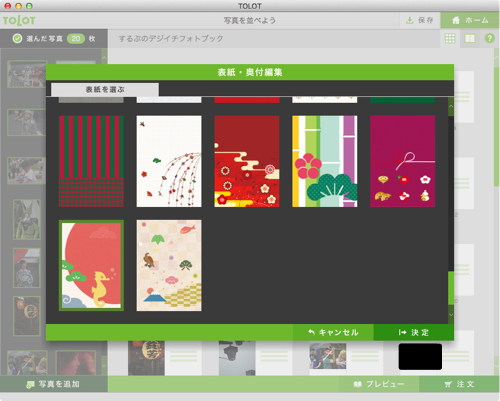Click the photo sidebar scroll-up arrow
The height and width of the screenshot is (401, 500).
pos(104,58)
